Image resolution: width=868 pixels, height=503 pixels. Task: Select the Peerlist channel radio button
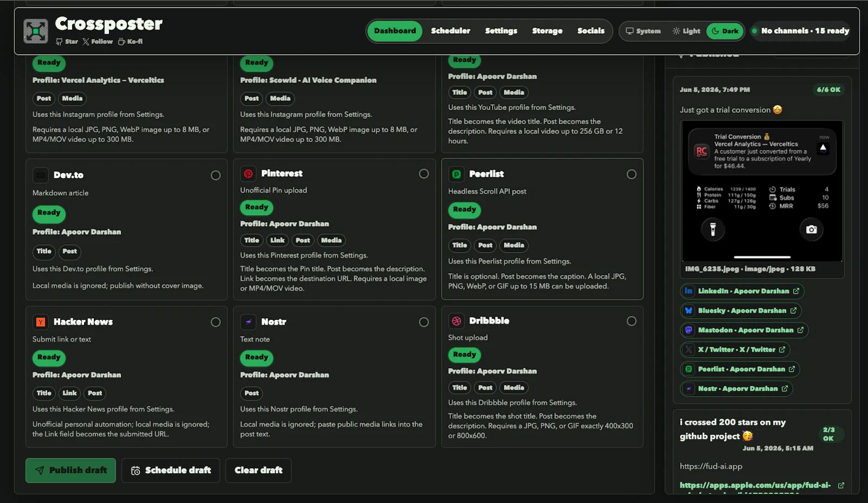[631, 175]
